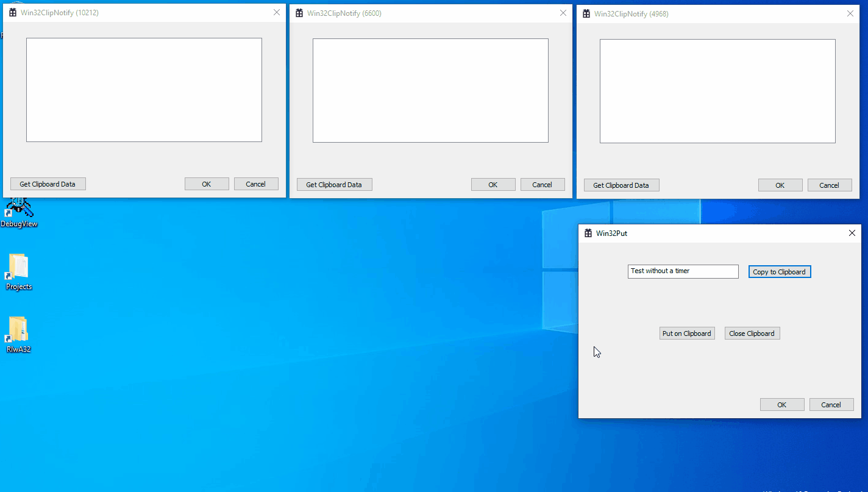Click the Win32ClipNotify (6600) title bar icon

click(298, 12)
